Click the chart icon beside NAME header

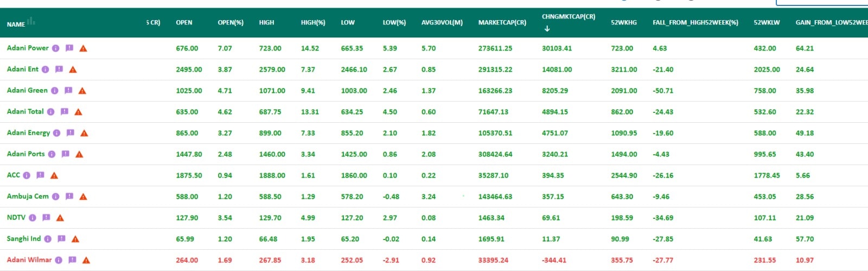(31, 21)
